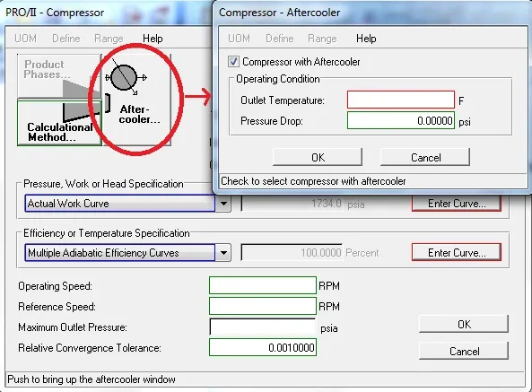Click Enter Curve for pressure specification
Viewport: 532px width, 392px height.
coord(457,204)
